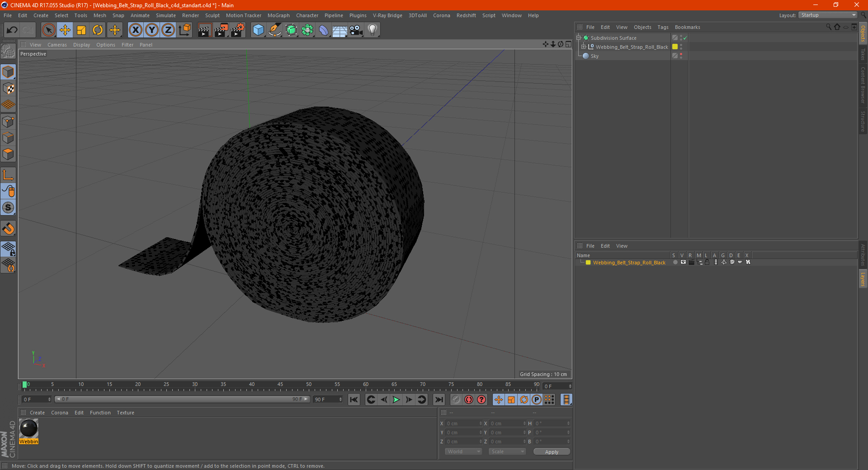Open the Objects side tab

tap(863, 33)
